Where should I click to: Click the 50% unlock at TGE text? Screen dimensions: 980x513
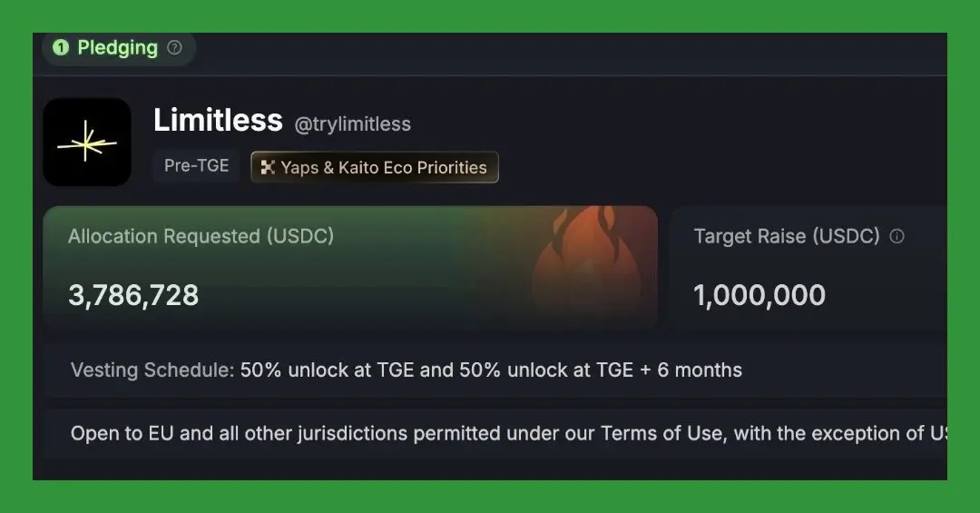[x=327, y=370]
